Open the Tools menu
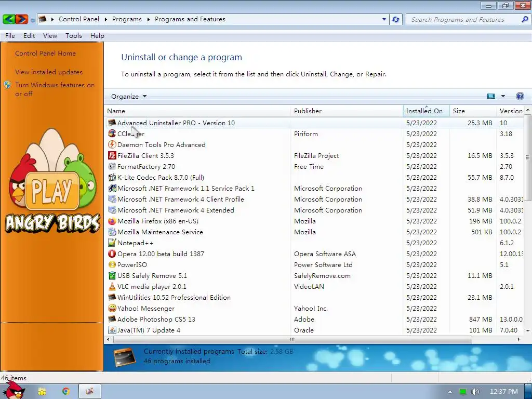Viewport: 532px width, 399px height. pos(74,36)
